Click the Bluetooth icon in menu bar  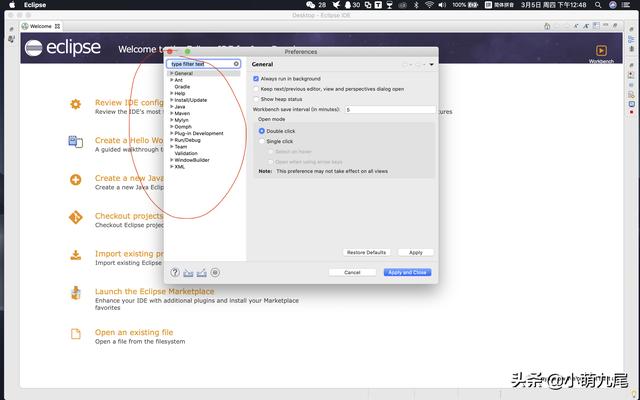click(416, 5)
